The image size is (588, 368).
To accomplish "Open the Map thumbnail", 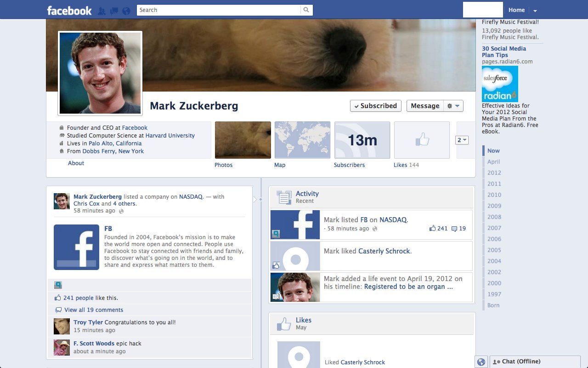I will click(302, 140).
